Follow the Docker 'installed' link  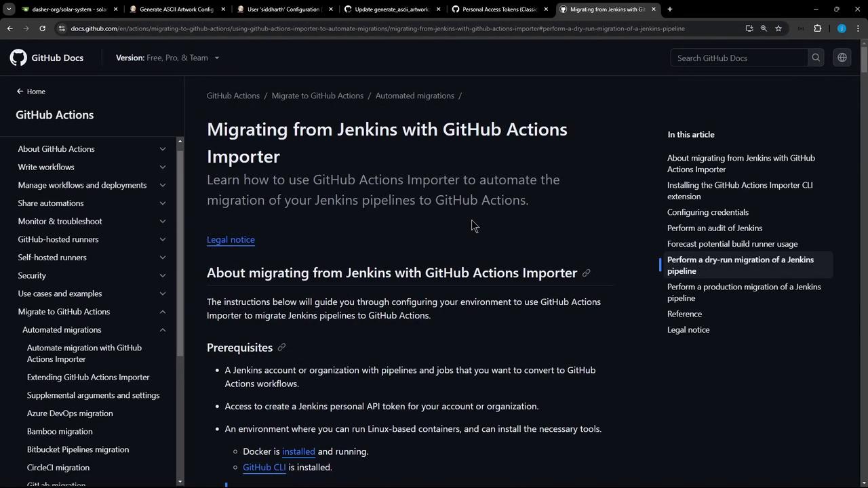point(298,451)
